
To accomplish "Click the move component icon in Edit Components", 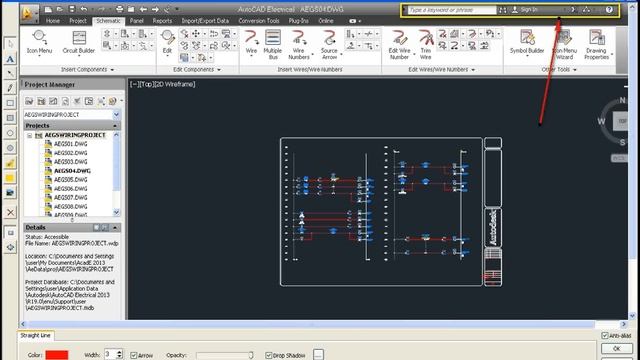I will (x=196, y=33).
